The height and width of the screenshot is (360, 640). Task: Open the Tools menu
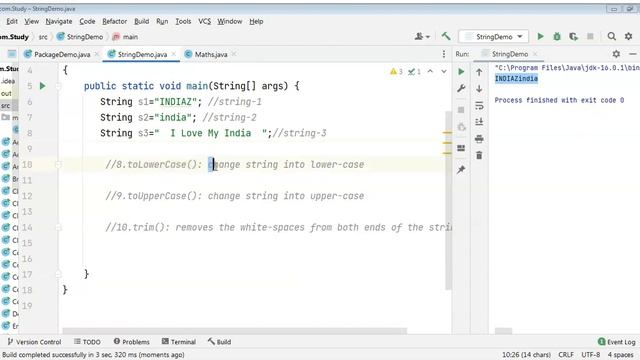coord(183,21)
